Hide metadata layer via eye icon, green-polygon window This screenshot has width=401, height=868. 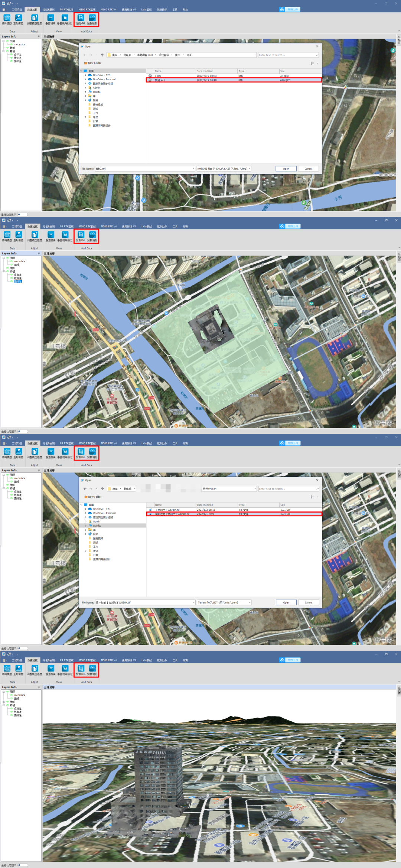pyautogui.click(x=12, y=261)
